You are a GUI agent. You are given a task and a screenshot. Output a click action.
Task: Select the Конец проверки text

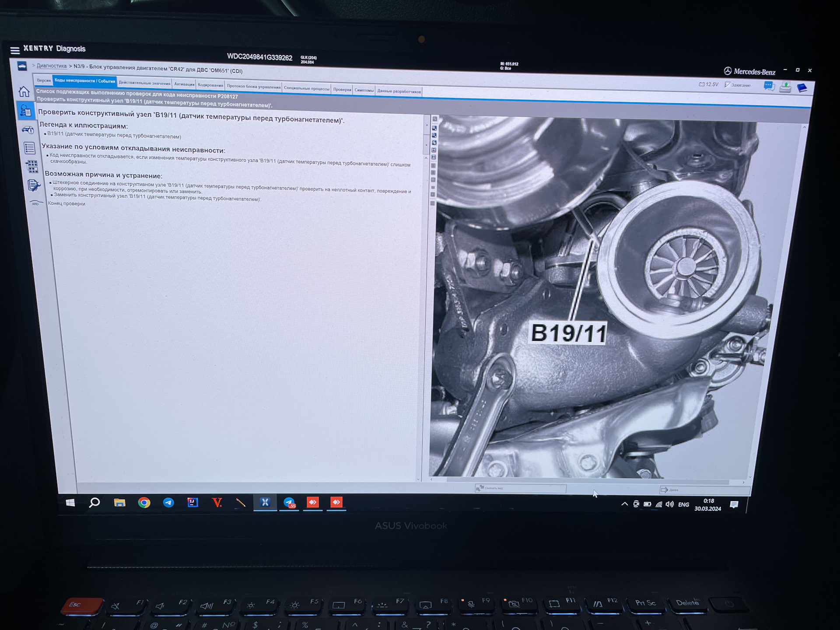point(66,203)
